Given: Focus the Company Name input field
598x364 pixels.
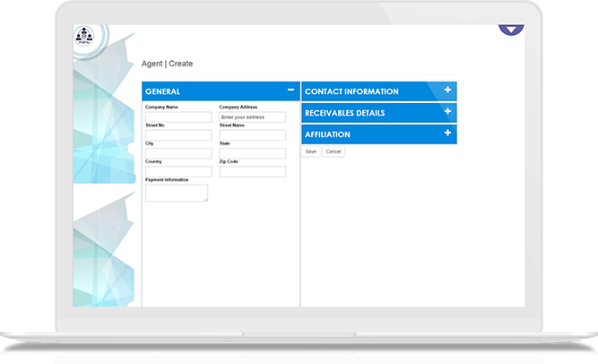Looking at the screenshot, I should 178,117.
